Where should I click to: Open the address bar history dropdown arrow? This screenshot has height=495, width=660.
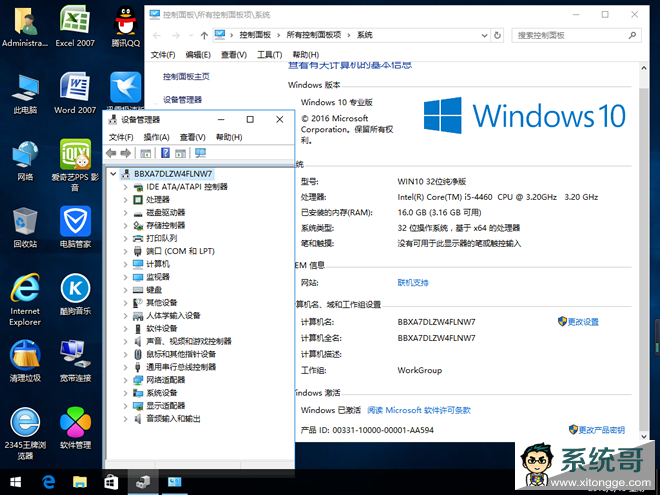[x=484, y=35]
